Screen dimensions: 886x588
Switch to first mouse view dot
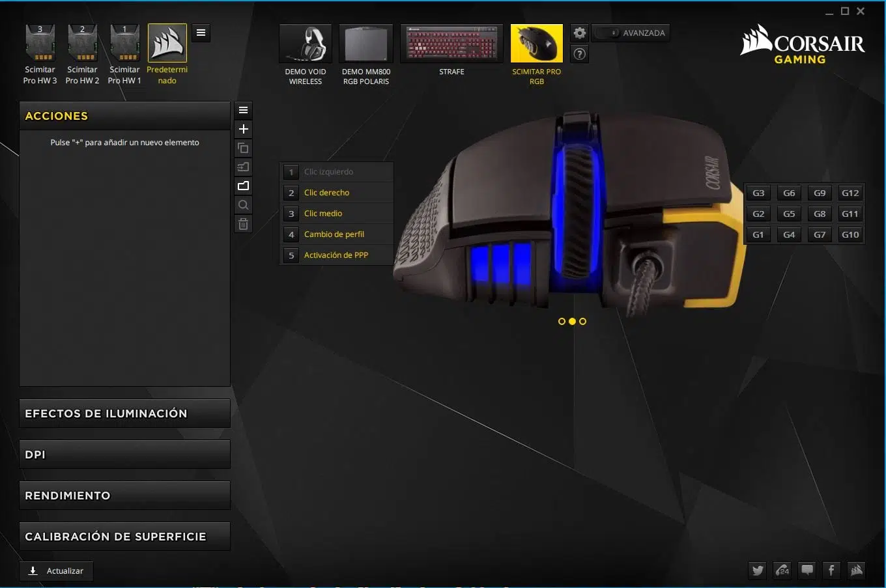pyautogui.click(x=562, y=321)
